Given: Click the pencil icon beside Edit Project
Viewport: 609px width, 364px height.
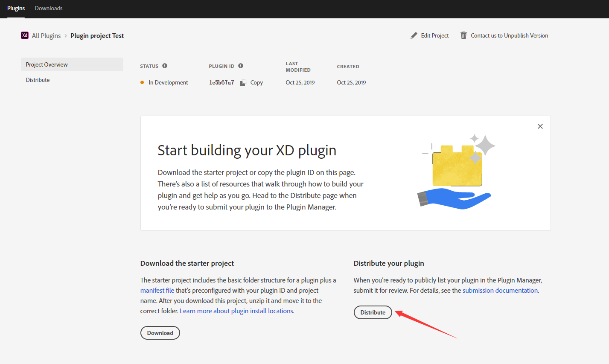Looking at the screenshot, I should coord(414,35).
